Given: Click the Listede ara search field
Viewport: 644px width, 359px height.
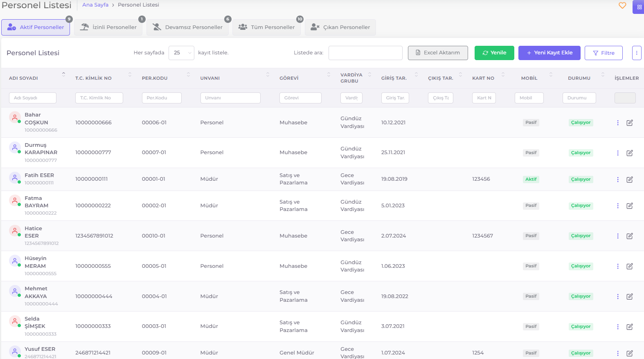Looking at the screenshot, I should pyautogui.click(x=365, y=53).
